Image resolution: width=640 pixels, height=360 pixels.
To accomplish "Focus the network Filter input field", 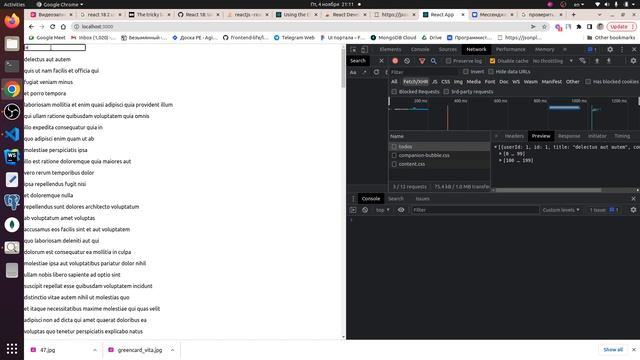I will [424, 72].
